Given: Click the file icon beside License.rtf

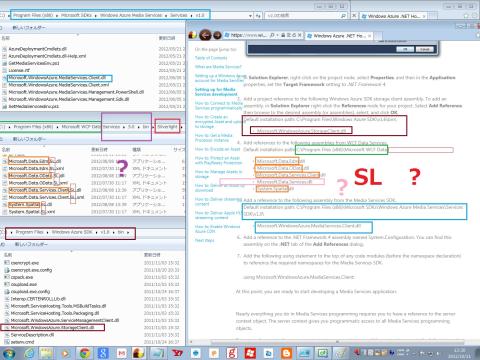Looking at the screenshot, I should click(x=4, y=70).
